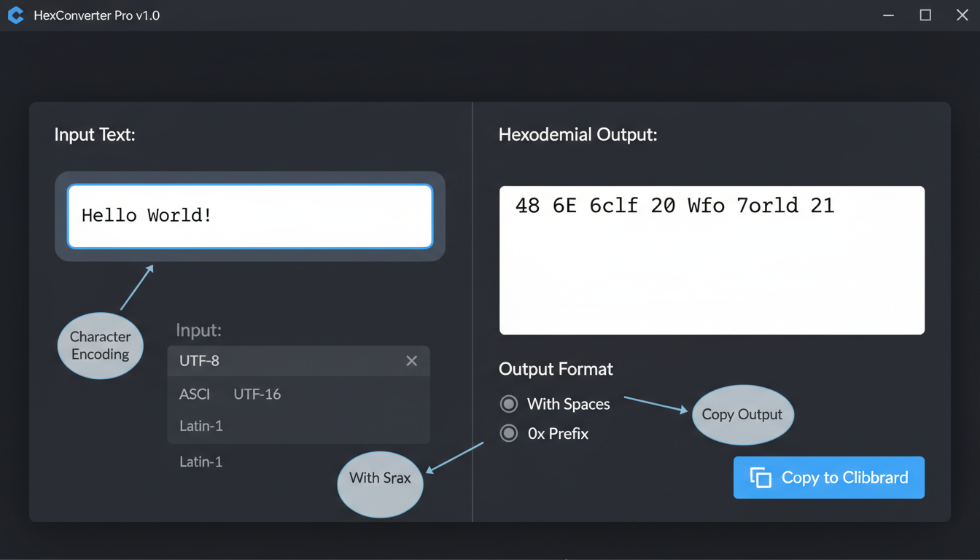The image size is (980, 560).
Task: Click the lower standalone Latin-1 entry
Action: point(201,461)
